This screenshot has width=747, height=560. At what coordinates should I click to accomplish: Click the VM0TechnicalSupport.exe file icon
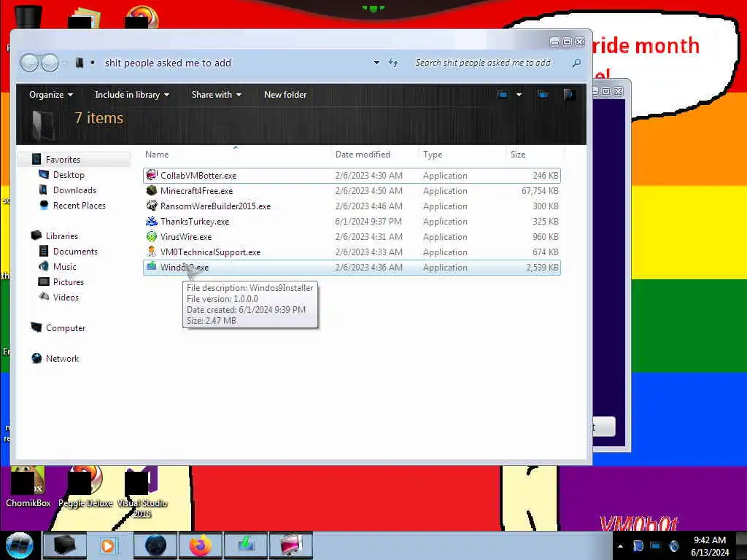click(152, 252)
